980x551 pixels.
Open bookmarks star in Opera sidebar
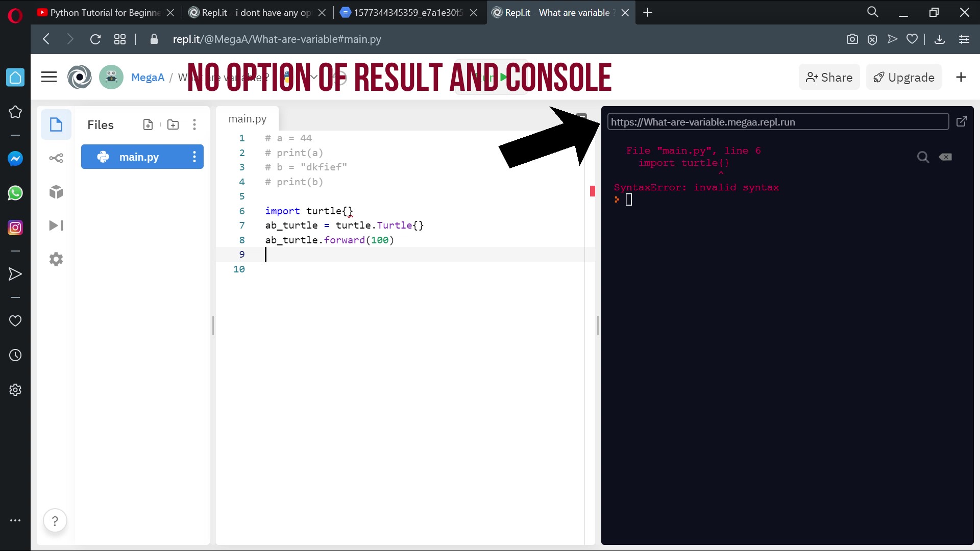15,112
